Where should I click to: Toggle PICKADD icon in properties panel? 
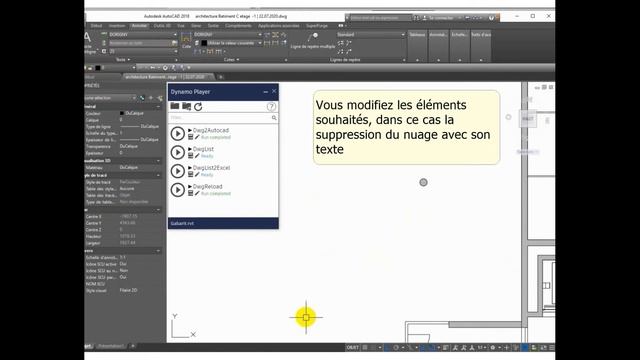pos(142,98)
